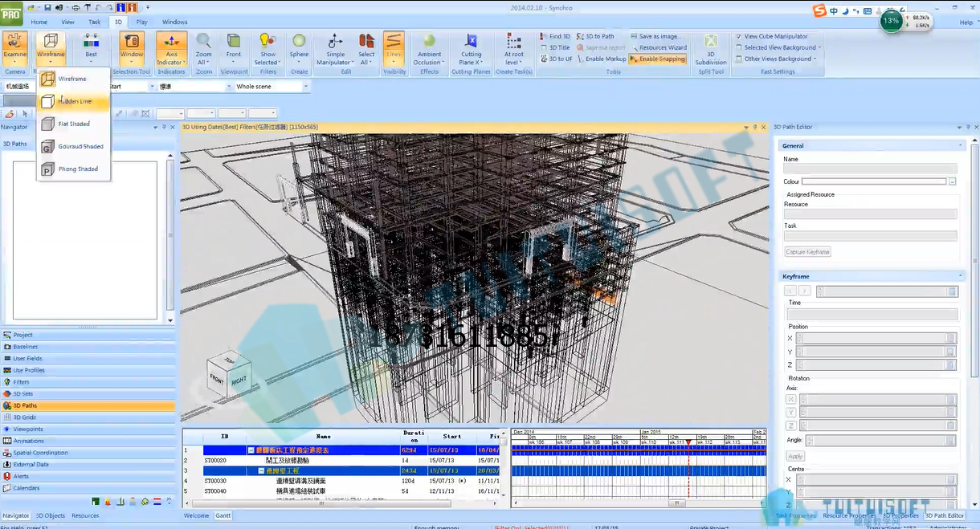
Task: Click the Capture Keyframe button
Action: [x=807, y=252]
